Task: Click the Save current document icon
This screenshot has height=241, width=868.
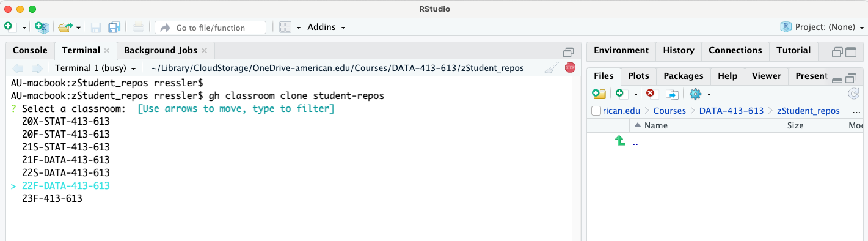Action: click(x=96, y=28)
